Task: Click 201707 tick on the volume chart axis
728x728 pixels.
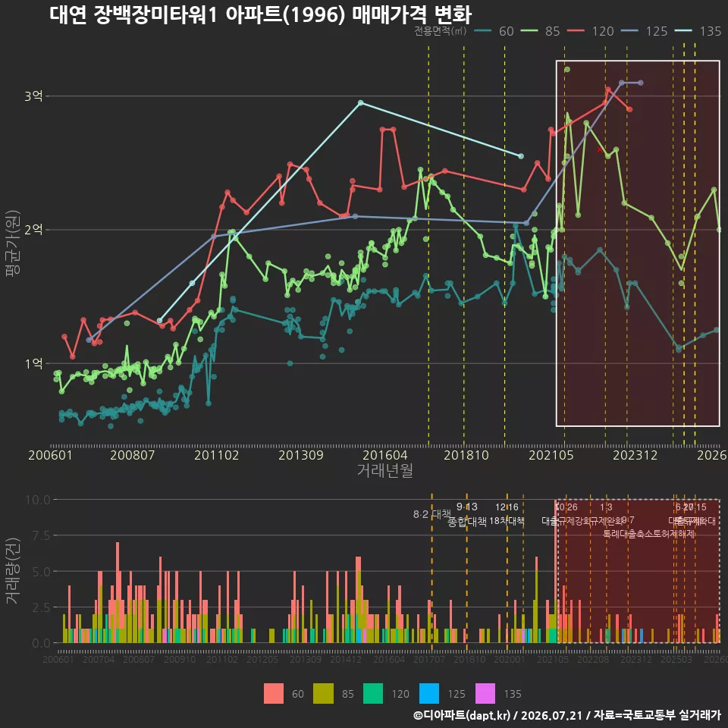Action: click(x=429, y=659)
